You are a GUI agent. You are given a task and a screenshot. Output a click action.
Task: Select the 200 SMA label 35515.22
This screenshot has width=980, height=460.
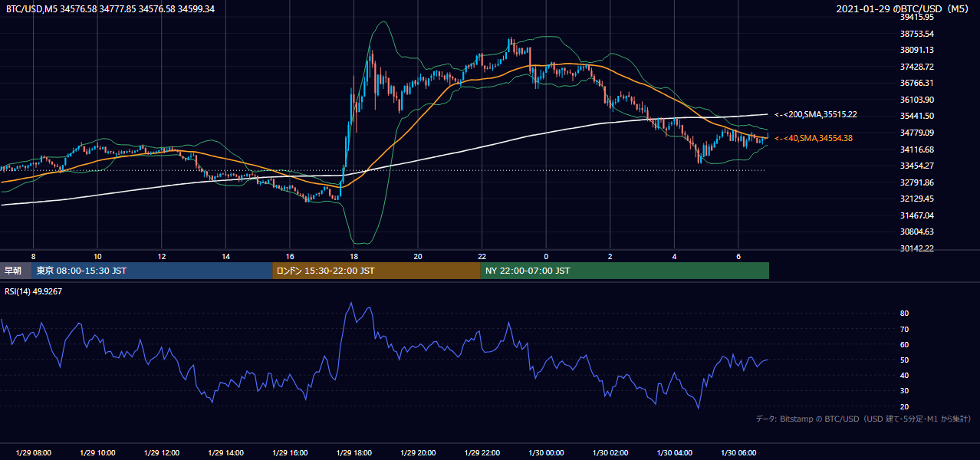(x=816, y=114)
